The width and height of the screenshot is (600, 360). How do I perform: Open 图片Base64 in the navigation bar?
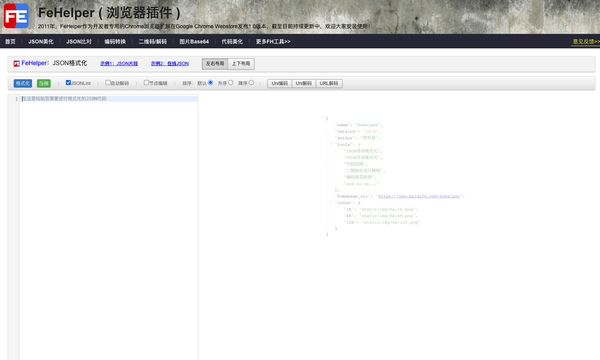194,41
